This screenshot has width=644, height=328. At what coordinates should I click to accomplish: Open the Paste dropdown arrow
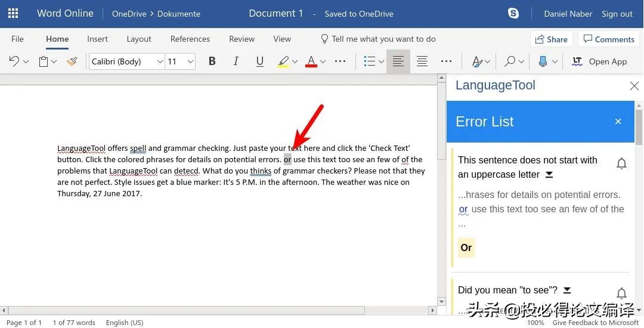coord(54,61)
